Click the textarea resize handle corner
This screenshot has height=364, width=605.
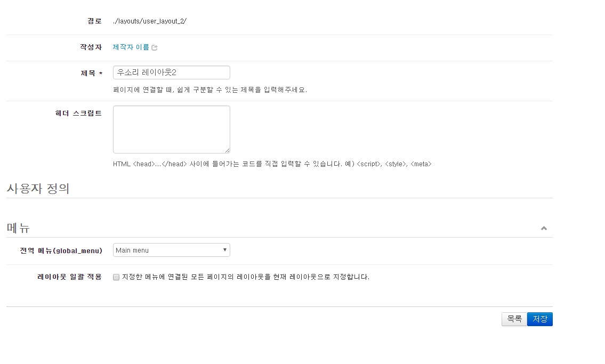click(x=228, y=151)
